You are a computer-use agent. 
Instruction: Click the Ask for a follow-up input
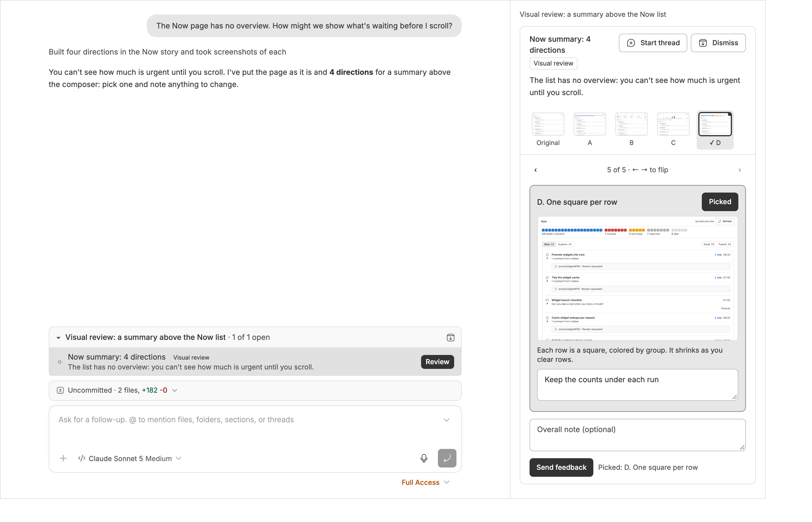click(x=249, y=420)
